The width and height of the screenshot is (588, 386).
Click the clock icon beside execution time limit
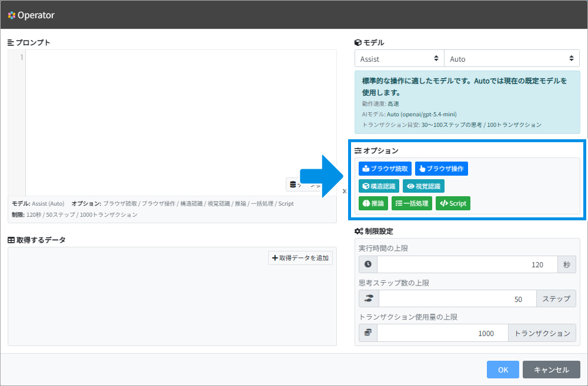(x=368, y=264)
